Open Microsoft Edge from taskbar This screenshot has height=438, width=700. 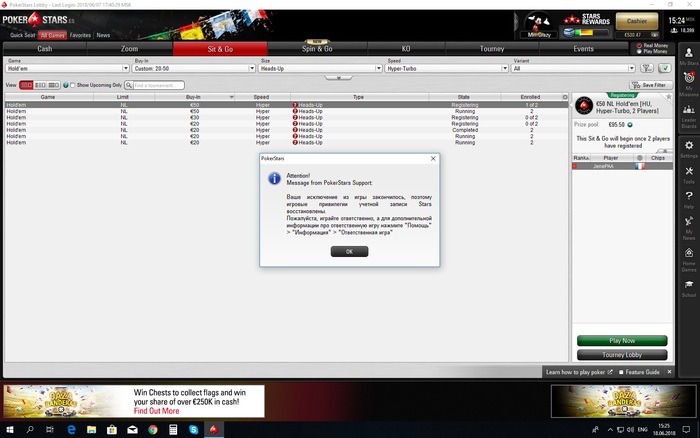[x=71, y=430]
